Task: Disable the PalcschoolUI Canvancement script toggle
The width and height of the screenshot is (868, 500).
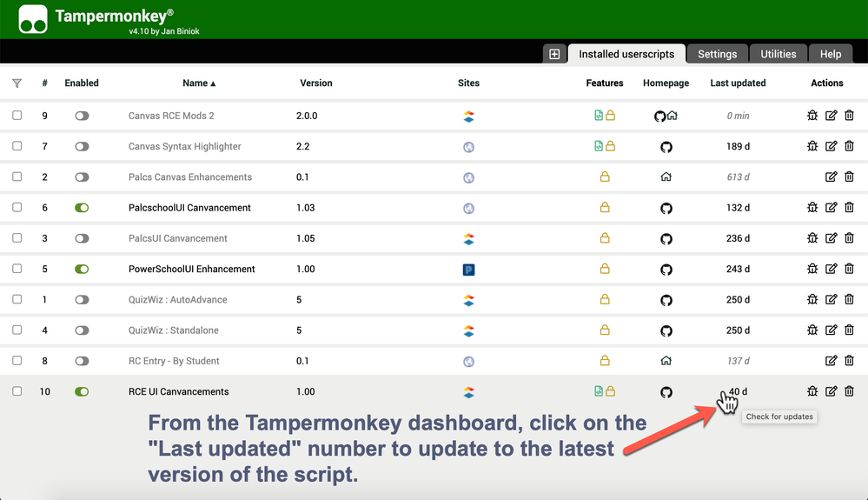Action: pos(82,208)
